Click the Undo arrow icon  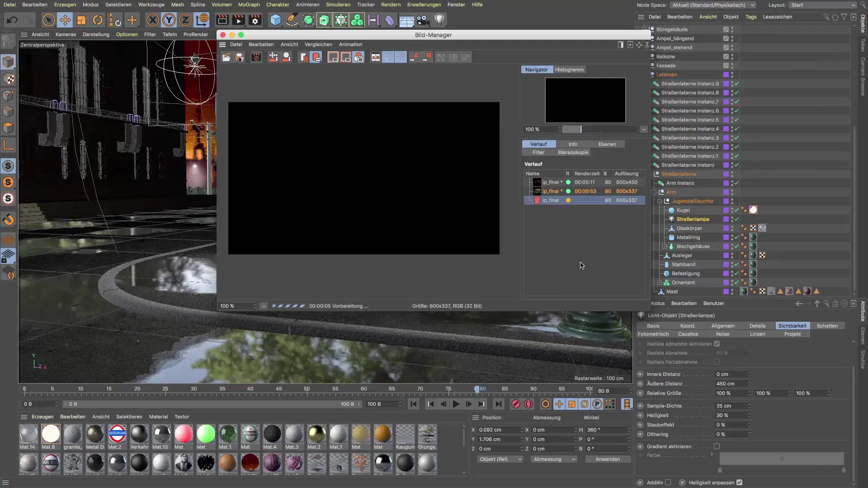(12, 20)
